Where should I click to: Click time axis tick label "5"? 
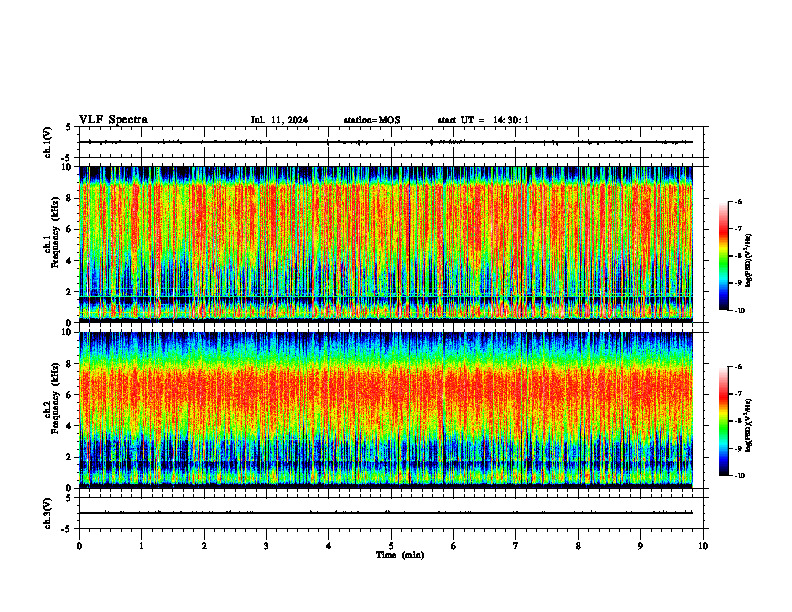(391, 546)
